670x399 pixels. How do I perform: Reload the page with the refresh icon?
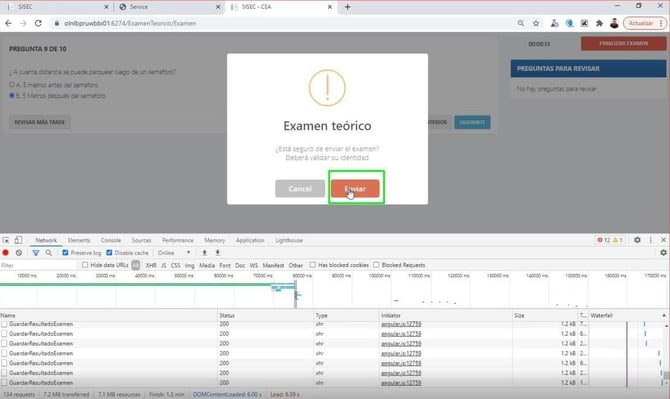[38, 23]
